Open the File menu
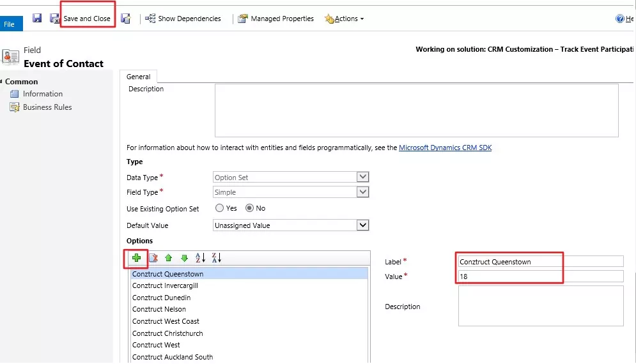 (x=12, y=24)
